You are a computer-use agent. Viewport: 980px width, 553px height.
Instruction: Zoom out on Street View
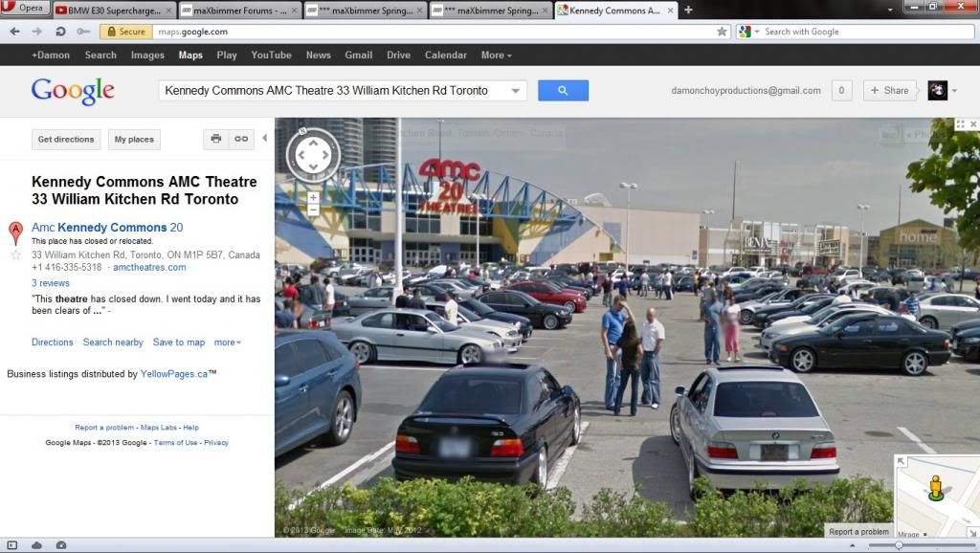coord(313,210)
